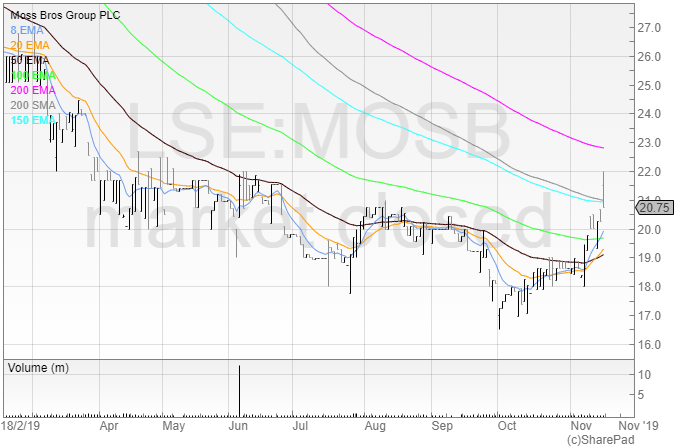Click the 17.0 price axis value

pyautogui.click(x=649, y=316)
